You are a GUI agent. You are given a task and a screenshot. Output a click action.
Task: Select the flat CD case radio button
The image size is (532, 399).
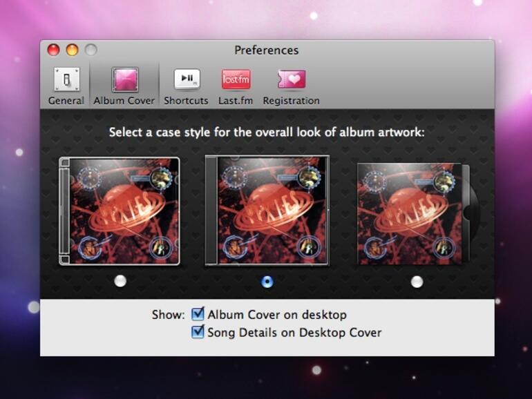point(267,282)
